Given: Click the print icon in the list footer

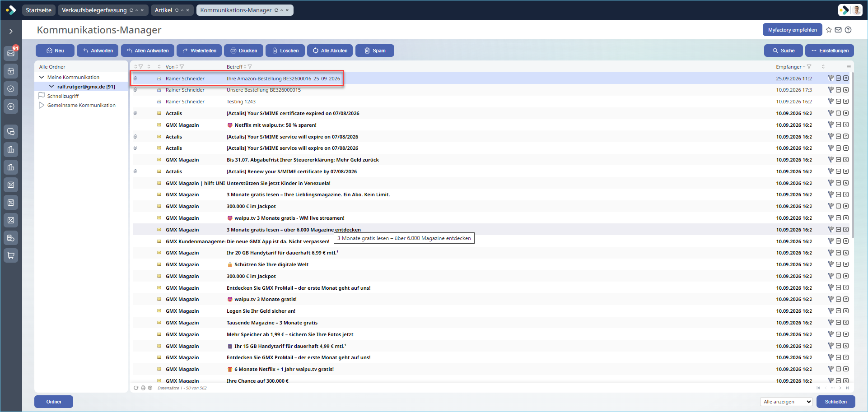Looking at the screenshot, I should (143, 388).
